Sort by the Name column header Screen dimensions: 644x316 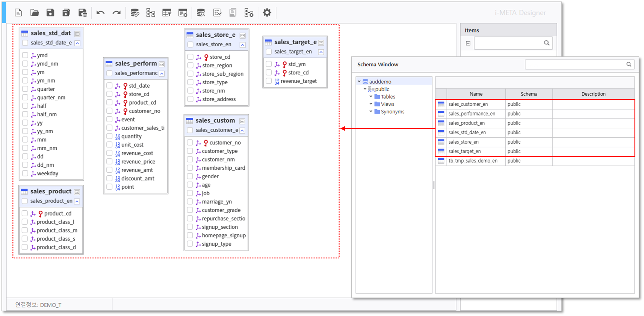click(476, 94)
